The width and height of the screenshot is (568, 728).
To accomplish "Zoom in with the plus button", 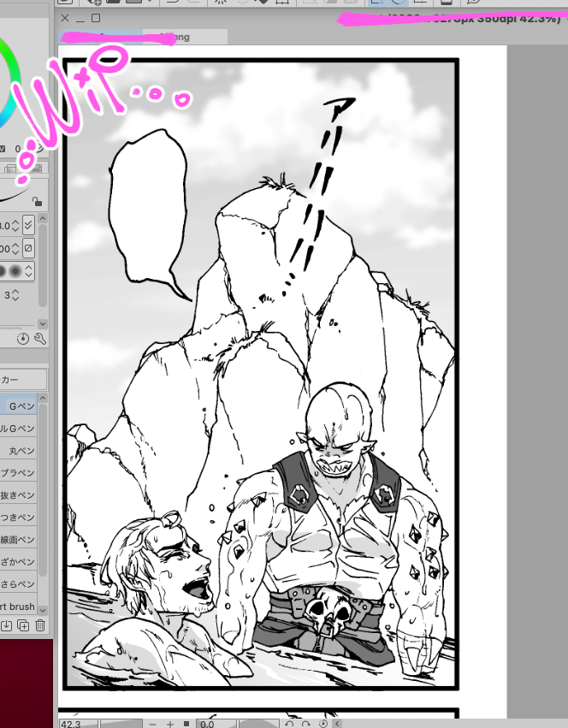I will (170, 724).
